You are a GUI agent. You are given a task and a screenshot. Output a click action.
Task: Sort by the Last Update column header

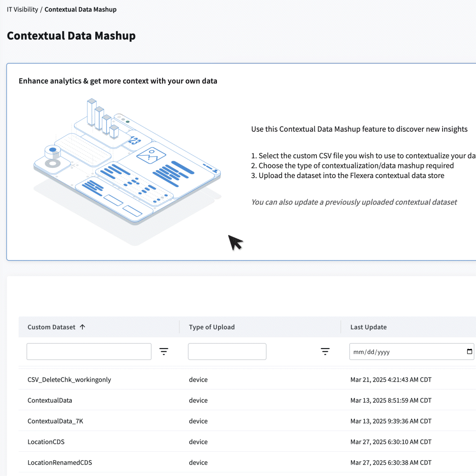[368, 327]
